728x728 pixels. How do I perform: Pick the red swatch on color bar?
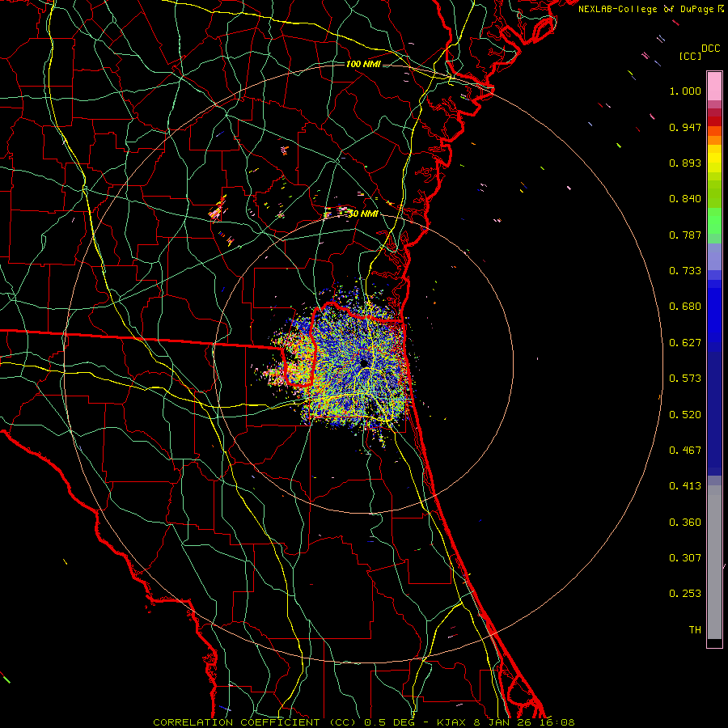[714, 121]
